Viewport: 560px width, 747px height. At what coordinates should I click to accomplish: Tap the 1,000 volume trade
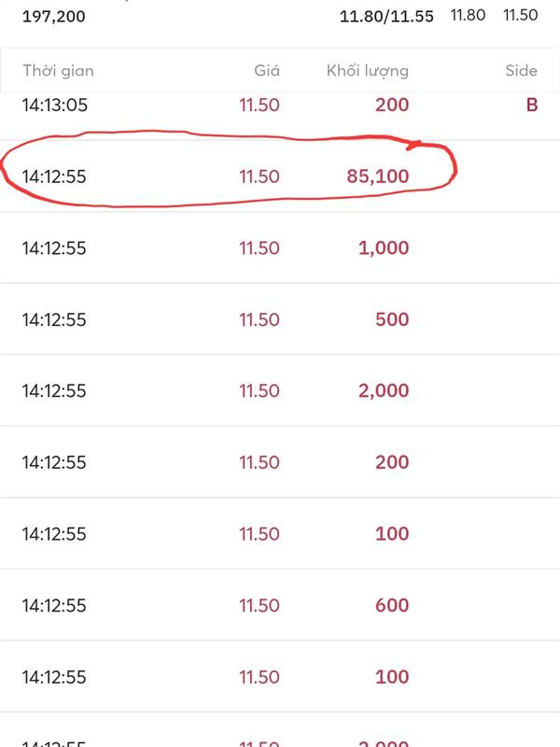click(x=384, y=247)
